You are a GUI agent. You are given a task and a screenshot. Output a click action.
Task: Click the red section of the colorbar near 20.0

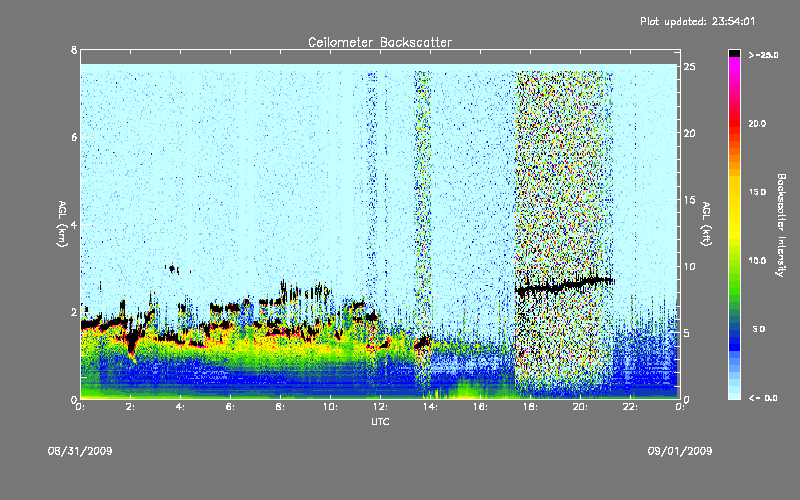(x=734, y=125)
